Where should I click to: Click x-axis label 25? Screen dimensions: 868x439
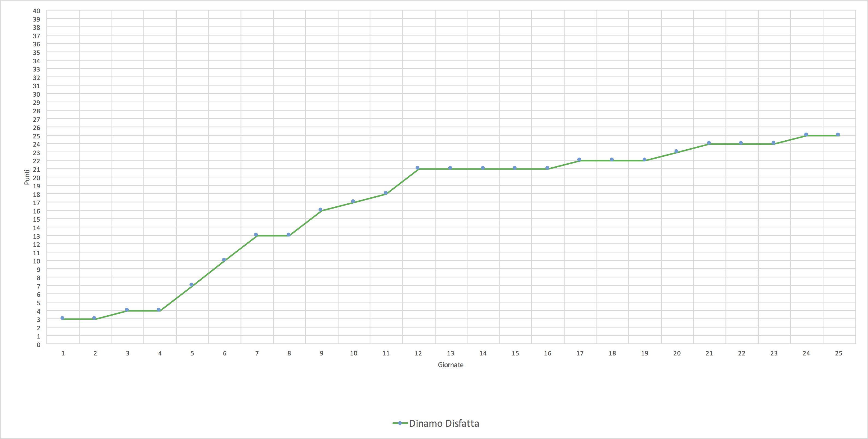coord(839,353)
